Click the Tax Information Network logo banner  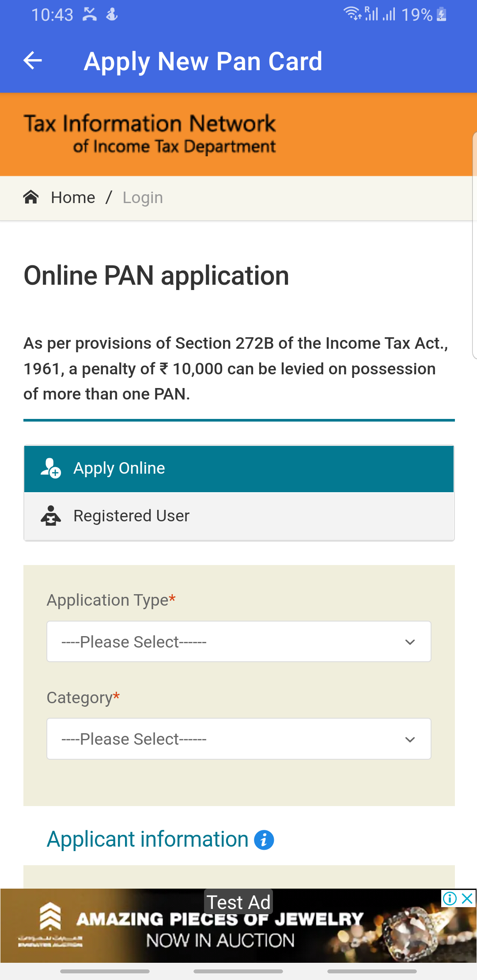click(150, 134)
